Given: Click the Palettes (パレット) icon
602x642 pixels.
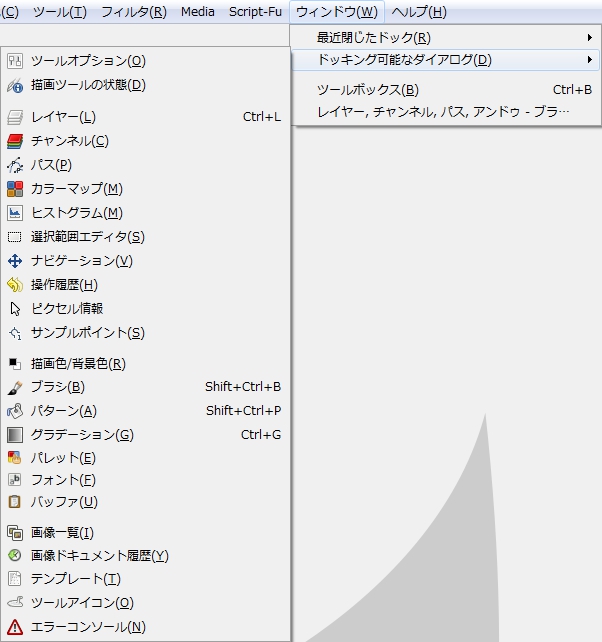Looking at the screenshot, I should point(15,458).
